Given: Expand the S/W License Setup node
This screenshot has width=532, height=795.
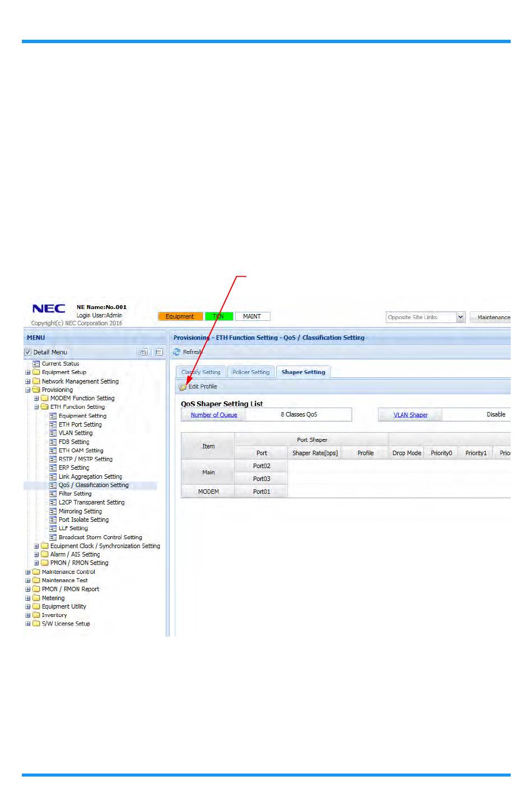Looking at the screenshot, I should (28, 624).
